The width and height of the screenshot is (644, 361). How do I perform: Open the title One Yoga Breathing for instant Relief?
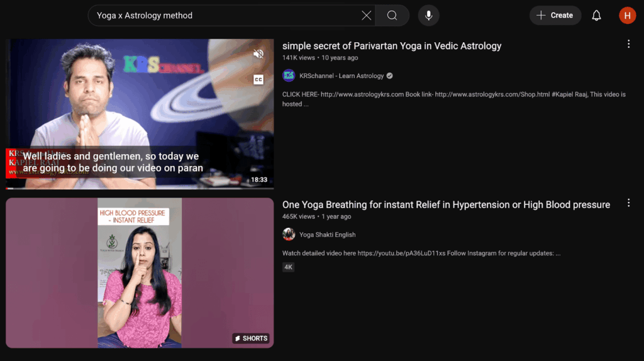(446, 204)
